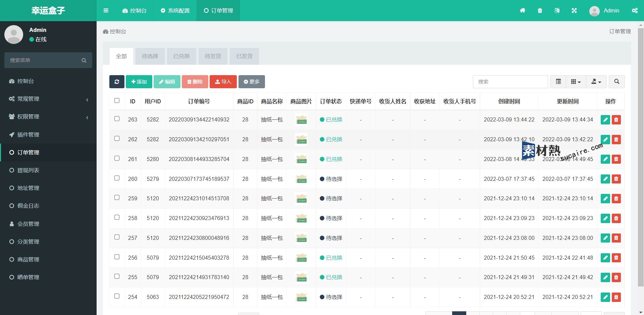
Task: Delete order row 257 with trash icon
Action: pyautogui.click(x=616, y=238)
